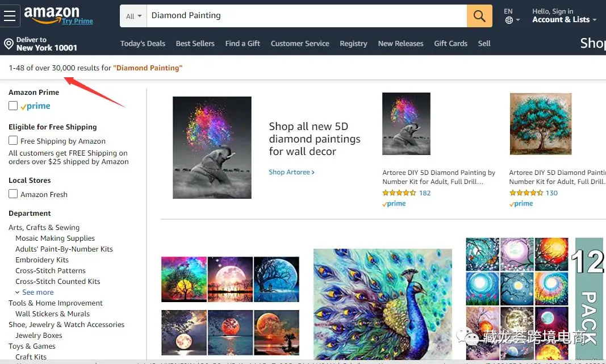Click the Shop Artoree link
Viewport: 606px width, 364px height.
pos(291,172)
